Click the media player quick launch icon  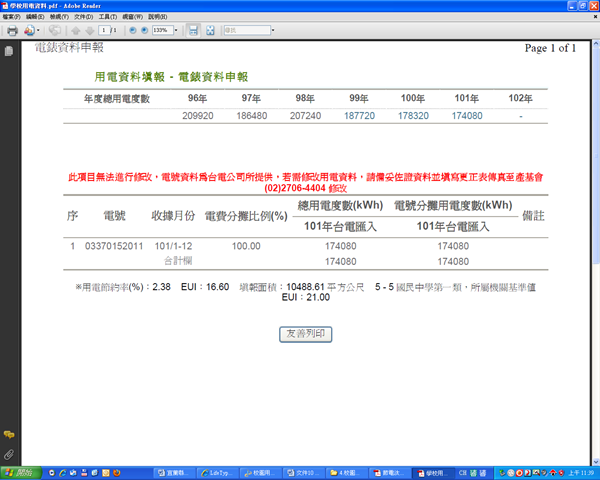52,473
